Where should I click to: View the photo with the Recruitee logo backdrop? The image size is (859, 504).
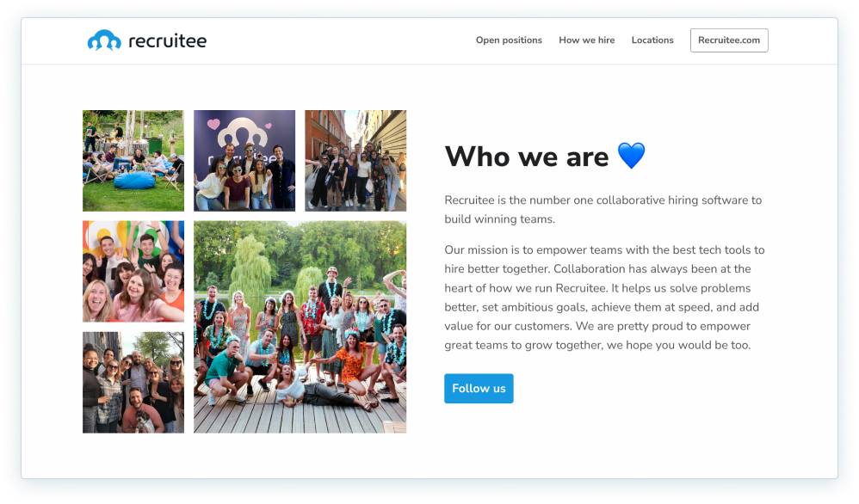[x=244, y=160]
